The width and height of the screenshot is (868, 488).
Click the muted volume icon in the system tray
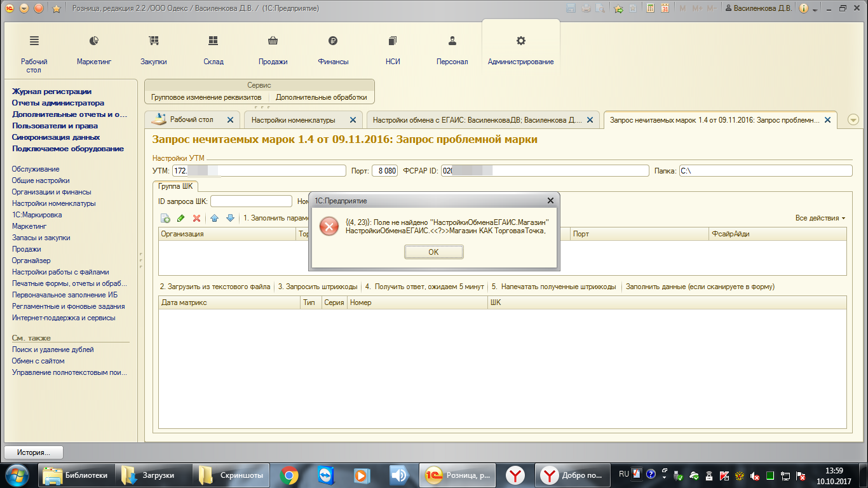click(x=756, y=475)
